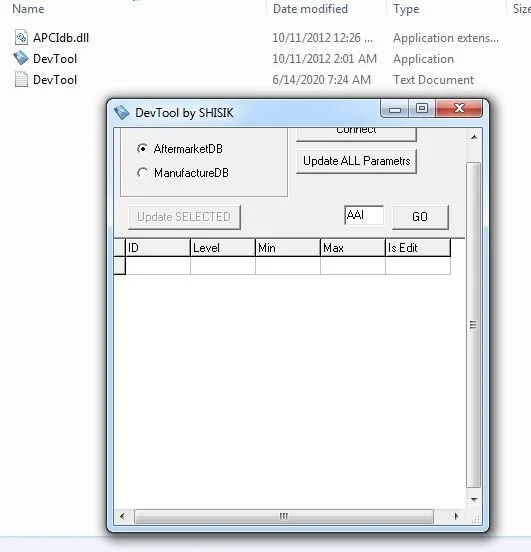Minimize the DevTool window
The height and width of the screenshot is (552, 531).
pyautogui.click(x=395, y=109)
